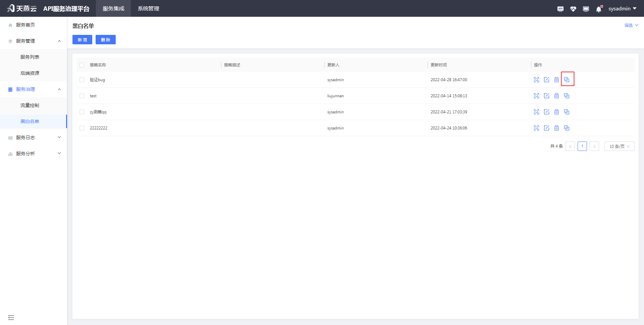Click the 新增 button
644x325 pixels.
coord(82,40)
